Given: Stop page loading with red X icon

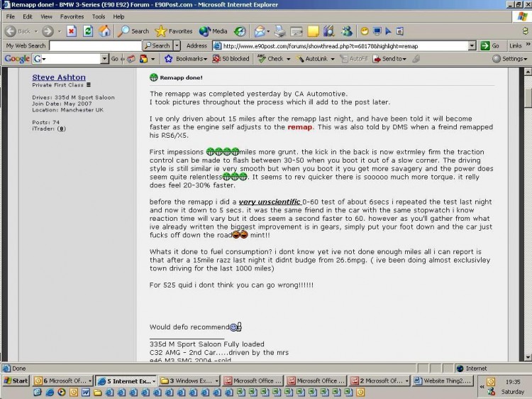Looking at the screenshot, I should 71,31.
